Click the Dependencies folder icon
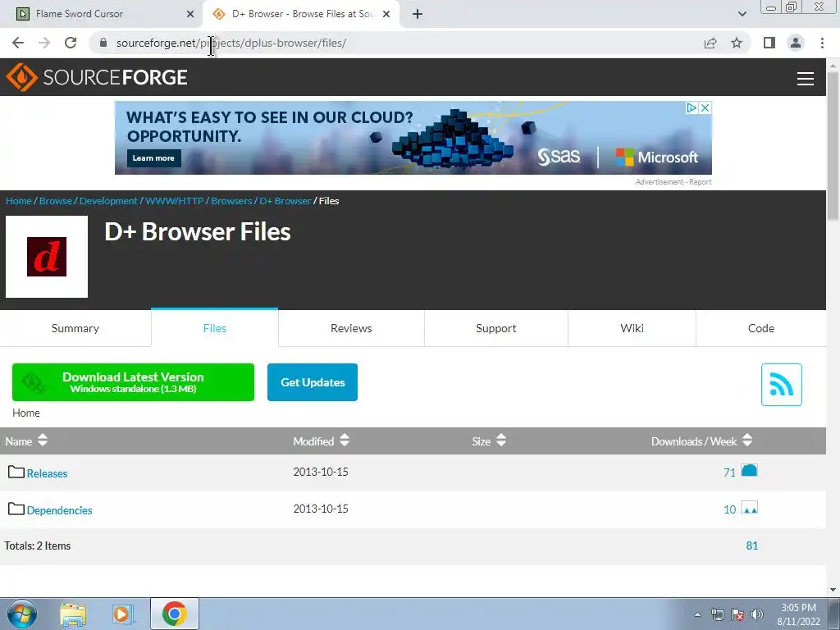 click(x=16, y=509)
